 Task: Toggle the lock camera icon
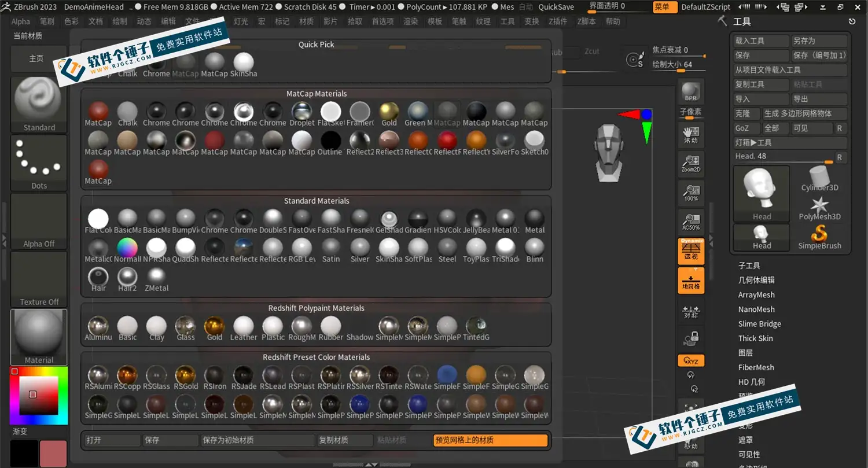point(691,338)
